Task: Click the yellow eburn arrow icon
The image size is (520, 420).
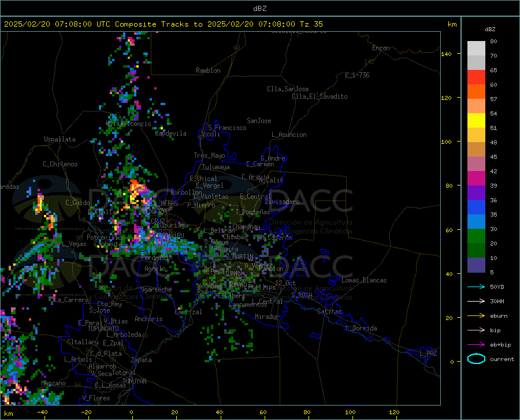Action: coord(476,316)
